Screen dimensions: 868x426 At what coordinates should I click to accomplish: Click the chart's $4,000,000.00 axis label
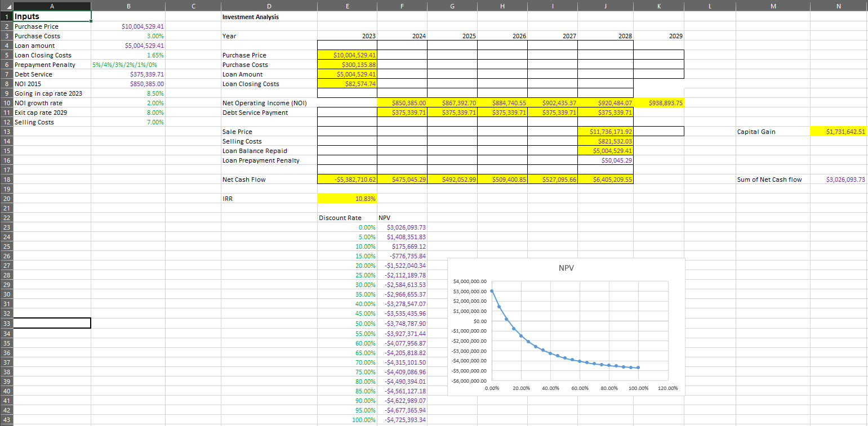[470, 281]
